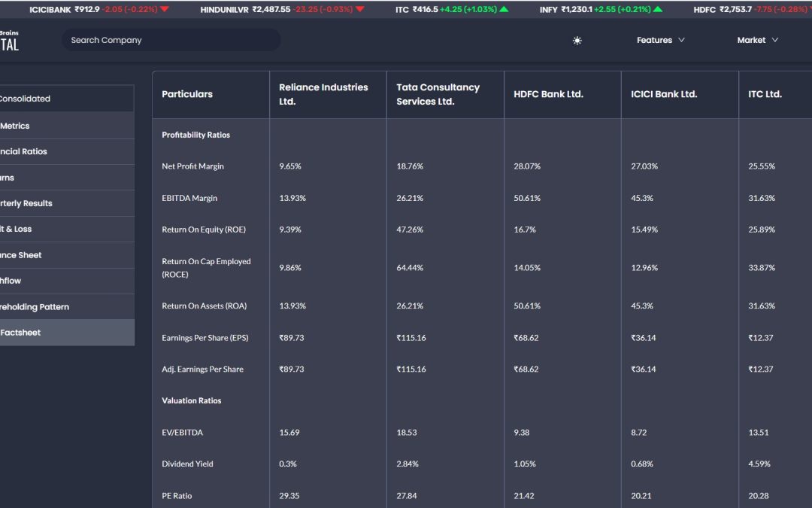The image size is (812, 508).
Task: Click HDFC Bank PE Ratio value 21.42
Action: pos(523,496)
